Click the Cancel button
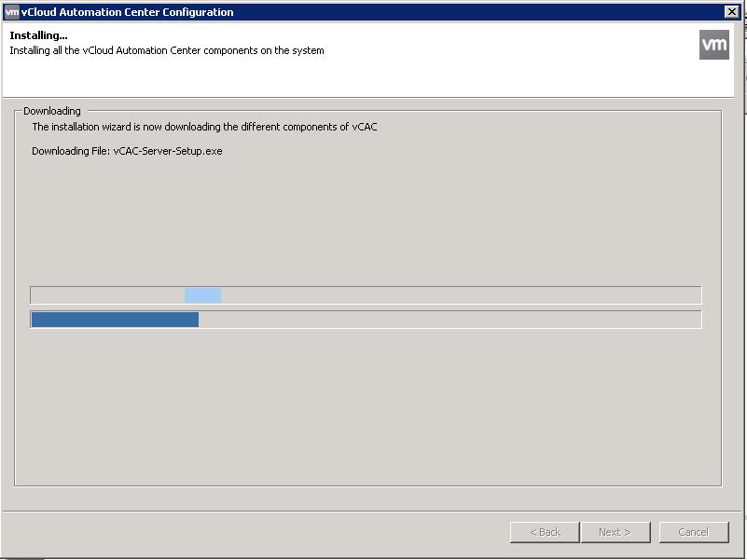Screen dimensions: 747x560 pos(694,532)
